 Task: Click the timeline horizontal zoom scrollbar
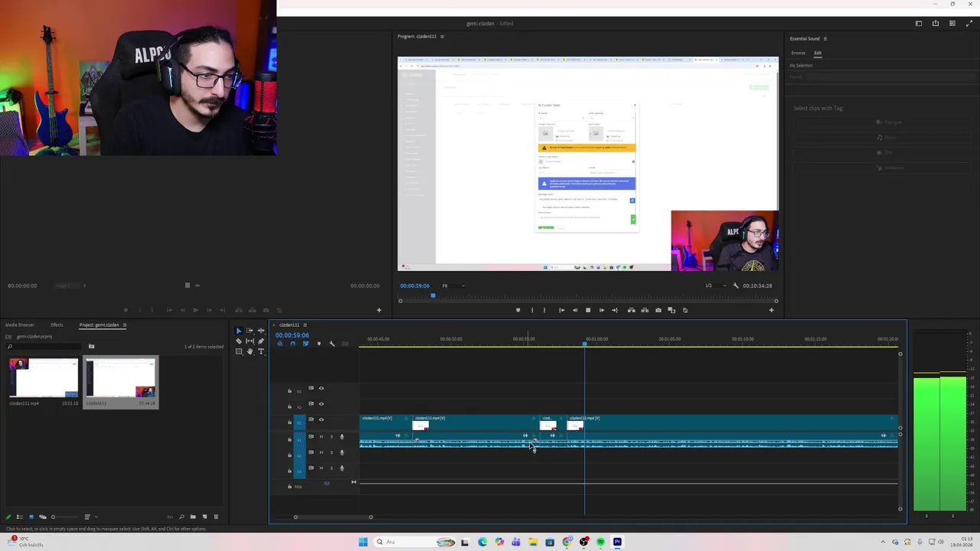[x=333, y=517]
